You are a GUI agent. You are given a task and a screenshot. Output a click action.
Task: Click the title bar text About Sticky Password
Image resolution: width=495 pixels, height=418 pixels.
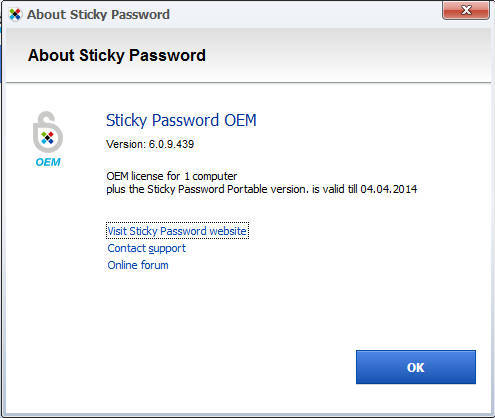tap(98, 15)
